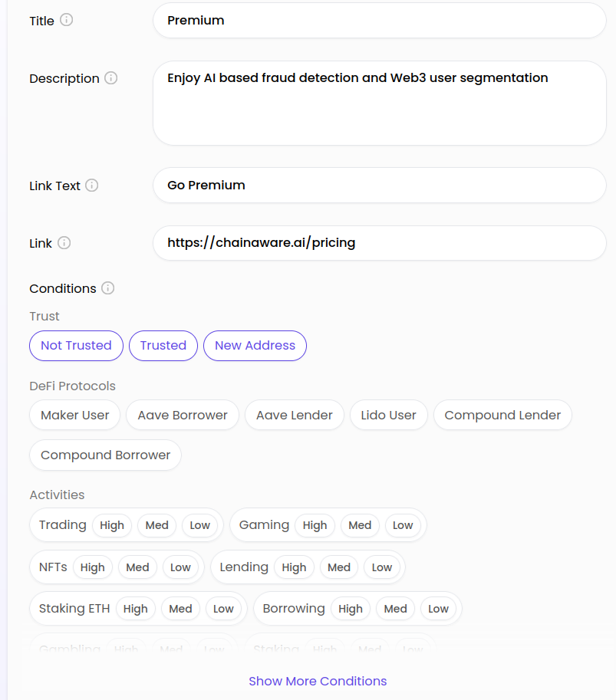Set Gaming activity to Low
This screenshot has width=616, height=700.
[403, 525]
